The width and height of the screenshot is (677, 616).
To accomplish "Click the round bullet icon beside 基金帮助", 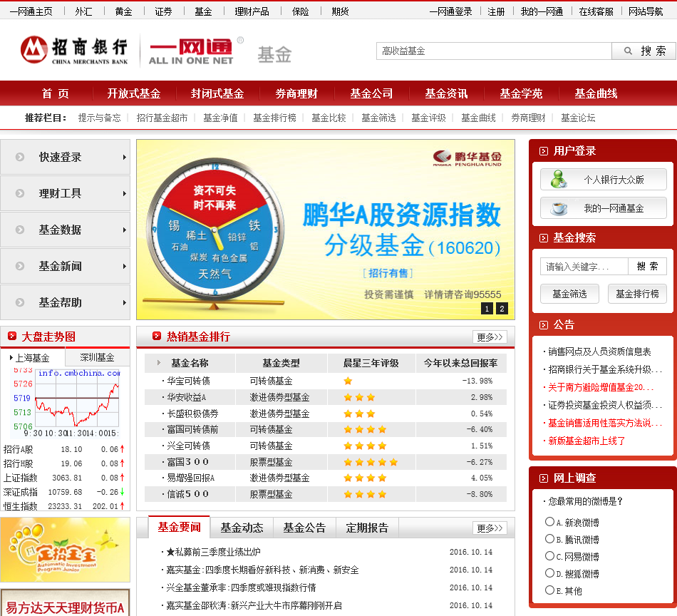I will pyautogui.click(x=20, y=302).
